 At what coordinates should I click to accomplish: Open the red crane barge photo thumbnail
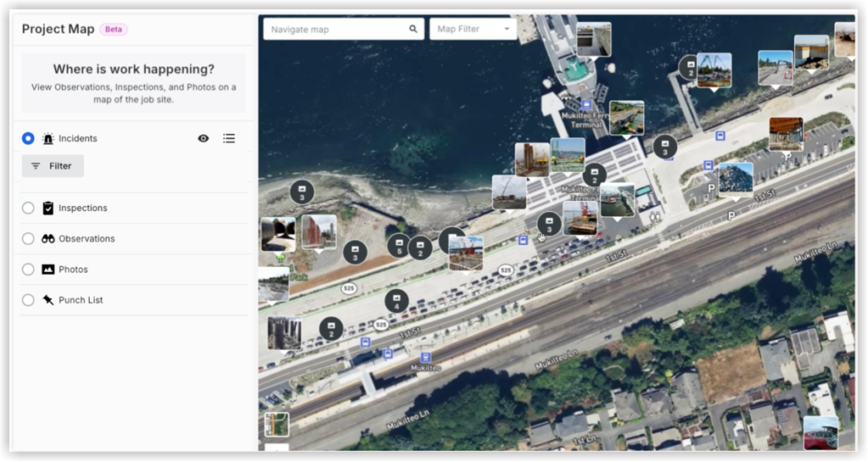[580, 218]
